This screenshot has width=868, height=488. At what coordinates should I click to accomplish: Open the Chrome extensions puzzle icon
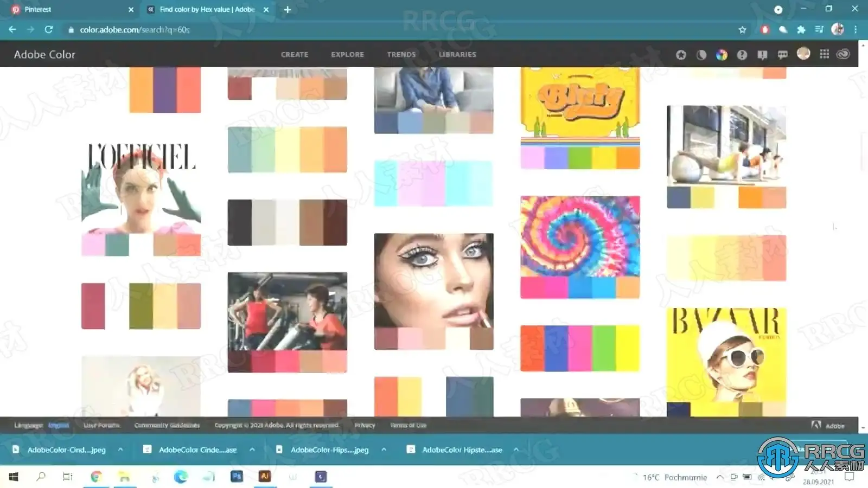[x=801, y=30]
